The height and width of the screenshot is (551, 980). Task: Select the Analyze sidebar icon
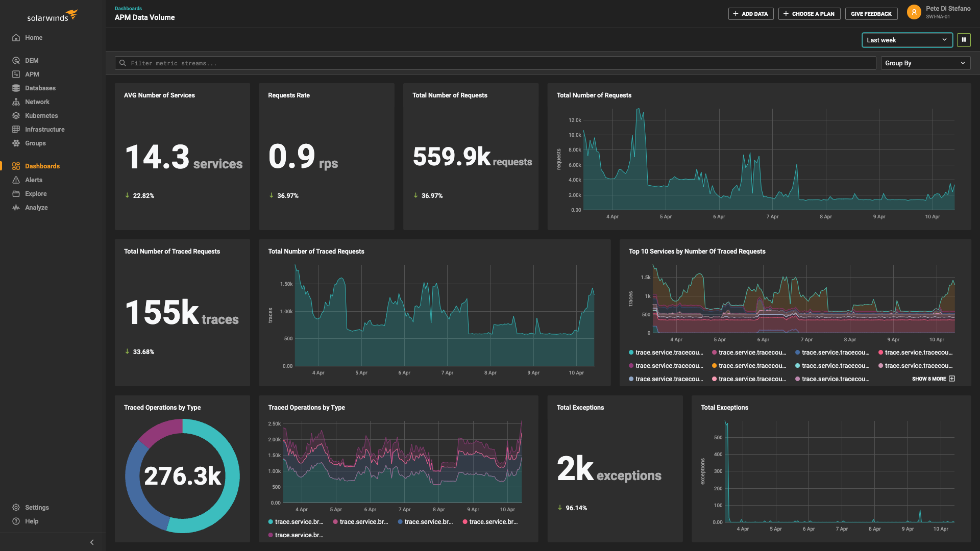(x=15, y=207)
